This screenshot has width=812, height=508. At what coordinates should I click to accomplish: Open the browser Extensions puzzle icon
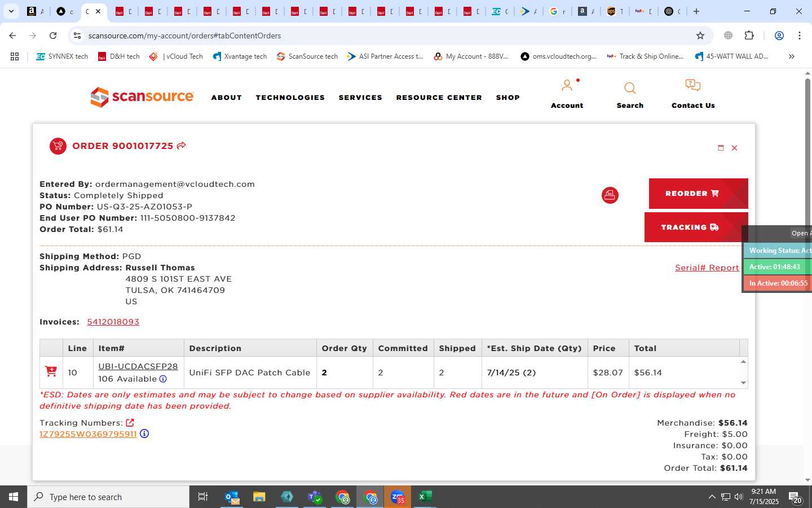pyautogui.click(x=749, y=36)
